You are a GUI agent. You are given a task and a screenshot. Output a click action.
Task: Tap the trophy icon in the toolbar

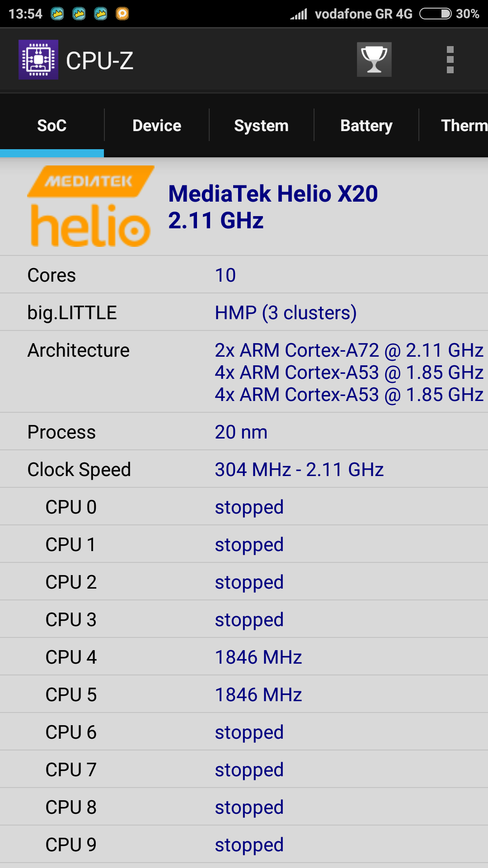point(374,60)
